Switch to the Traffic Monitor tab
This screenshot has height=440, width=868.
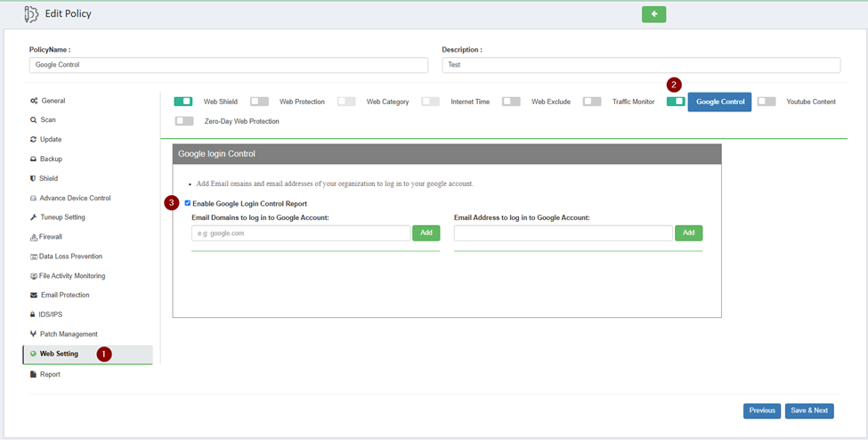[633, 102]
